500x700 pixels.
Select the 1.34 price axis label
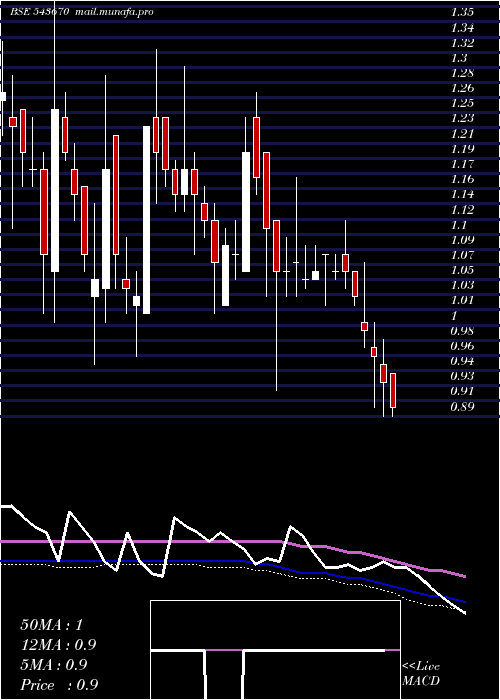tap(462, 28)
